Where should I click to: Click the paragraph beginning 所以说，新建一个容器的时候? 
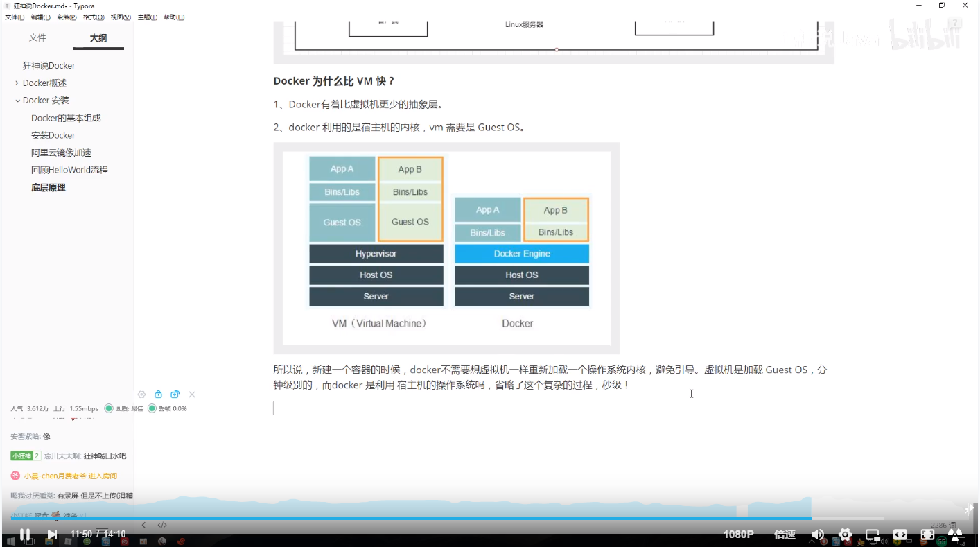tap(550, 377)
